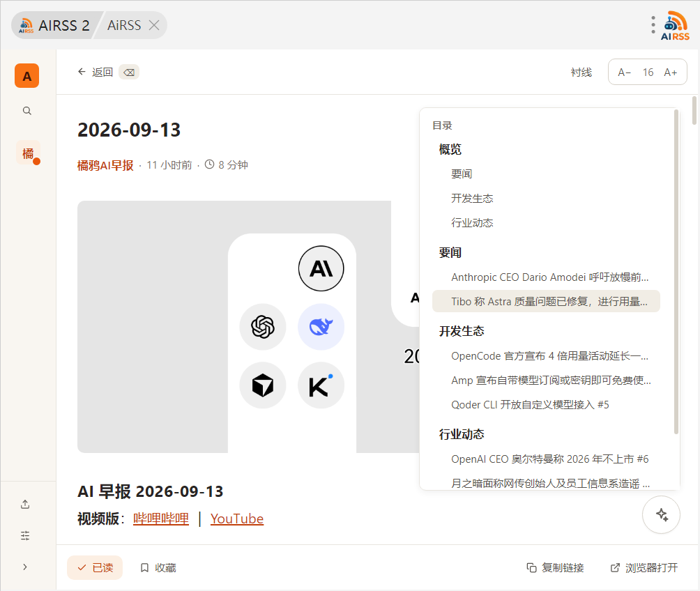Click the article page scrollbar
The image size is (700, 591).
(x=694, y=111)
